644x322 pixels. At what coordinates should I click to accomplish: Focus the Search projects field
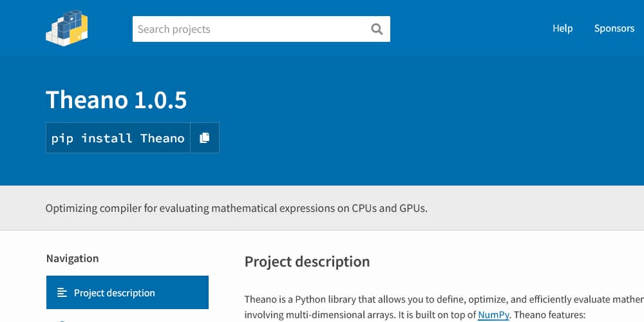point(261,29)
